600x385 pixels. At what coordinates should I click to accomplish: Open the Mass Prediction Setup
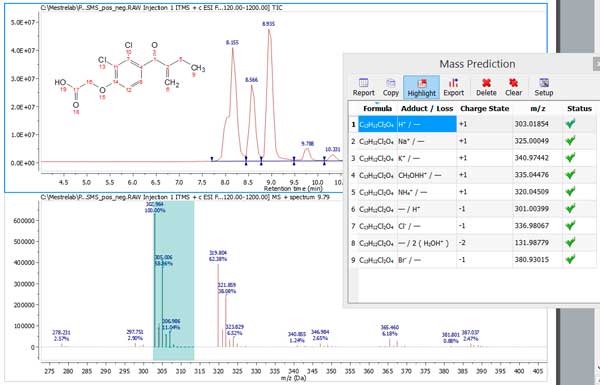[544, 87]
